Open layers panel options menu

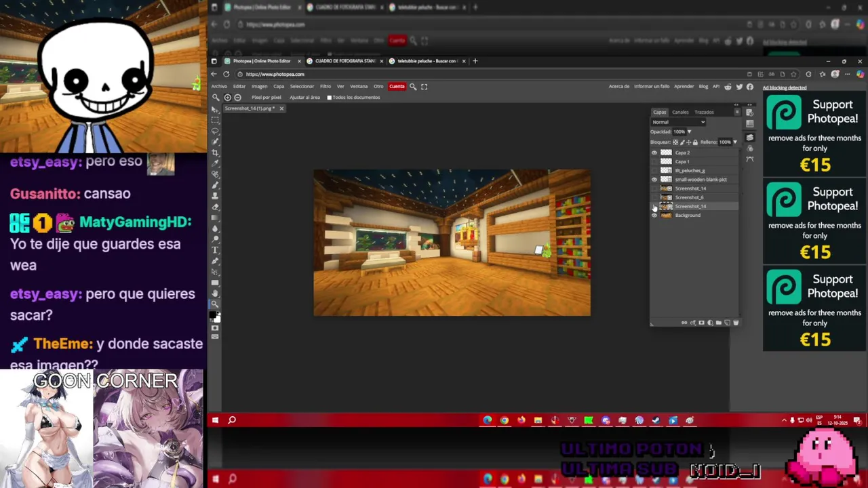point(737,112)
